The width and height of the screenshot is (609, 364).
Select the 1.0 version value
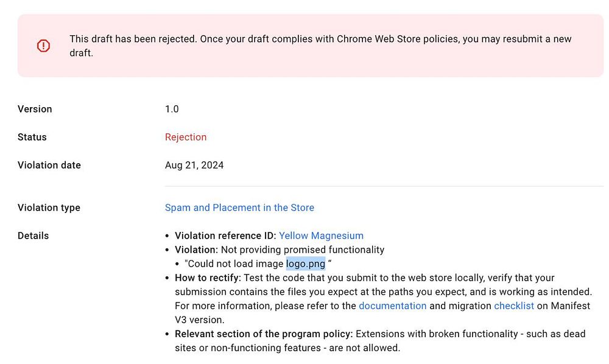coord(172,109)
